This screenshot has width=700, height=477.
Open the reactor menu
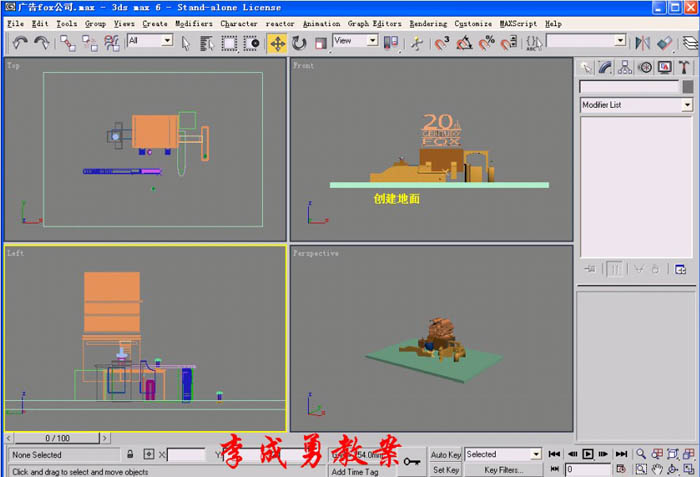tap(280, 24)
